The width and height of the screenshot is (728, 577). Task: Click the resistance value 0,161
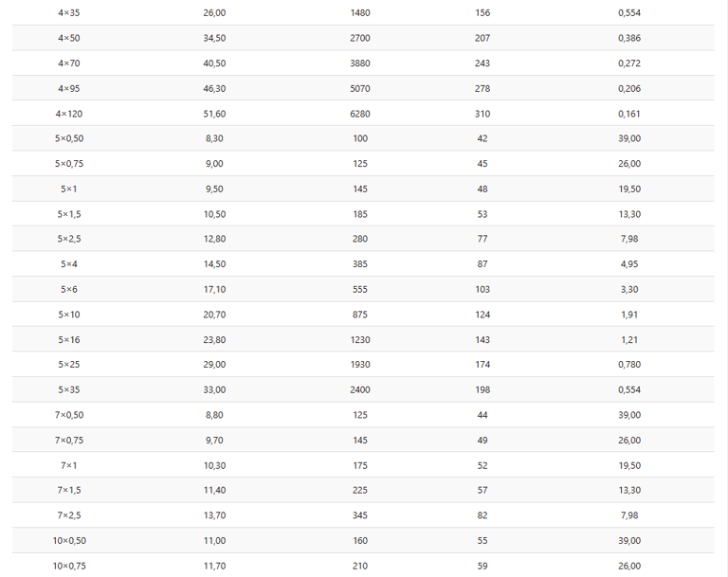(x=629, y=114)
